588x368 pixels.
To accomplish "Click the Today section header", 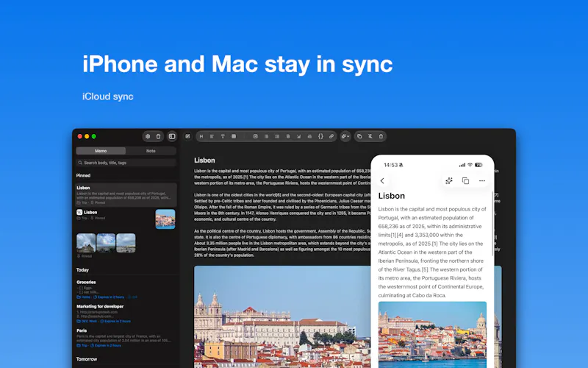I will pyautogui.click(x=82, y=270).
